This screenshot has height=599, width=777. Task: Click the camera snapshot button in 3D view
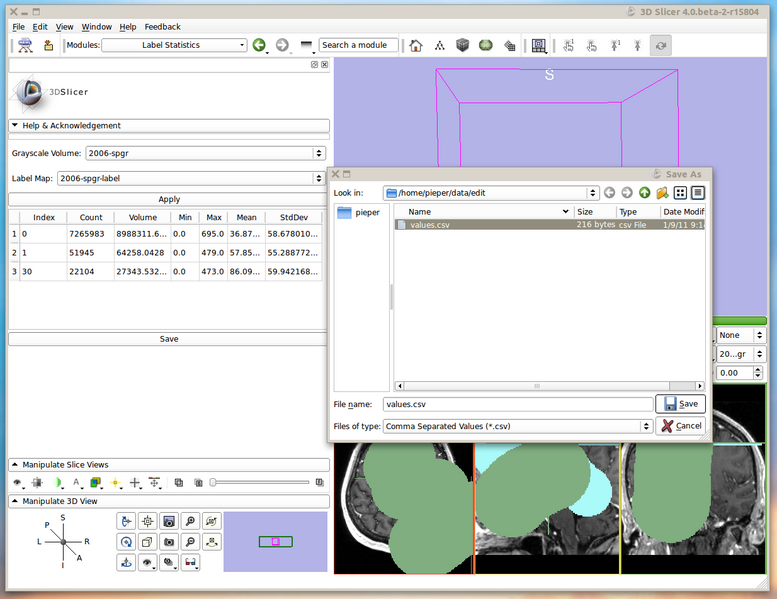tap(169, 542)
